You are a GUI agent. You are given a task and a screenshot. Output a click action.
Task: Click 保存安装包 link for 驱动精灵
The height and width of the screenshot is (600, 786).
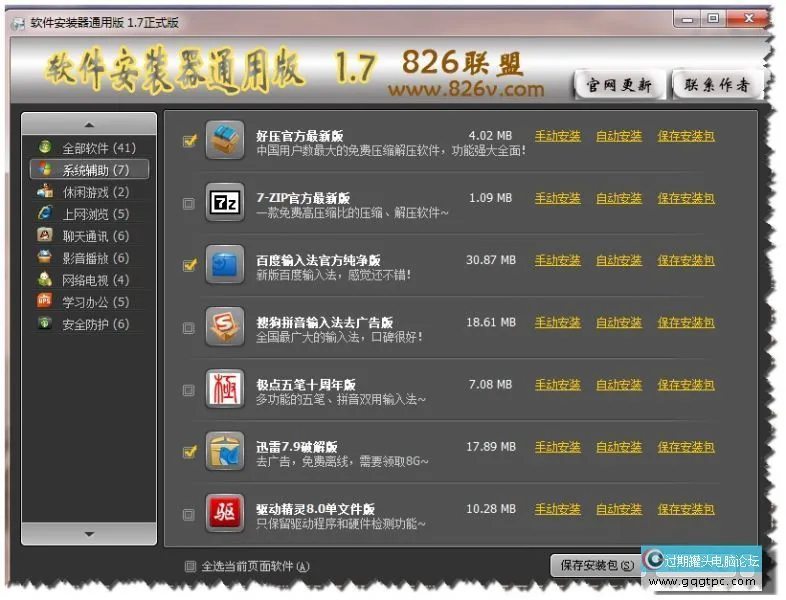coord(686,509)
